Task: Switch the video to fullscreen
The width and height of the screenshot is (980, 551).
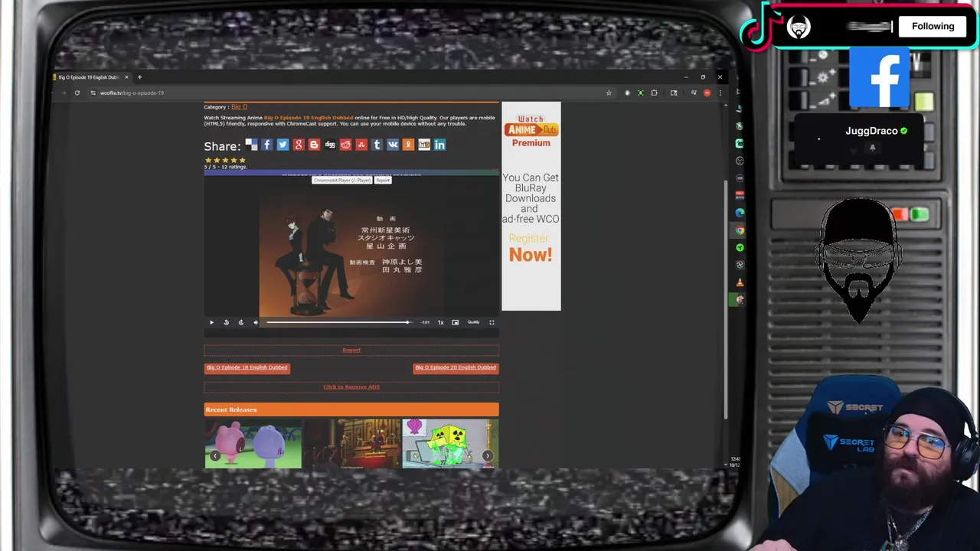Action: click(492, 322)
